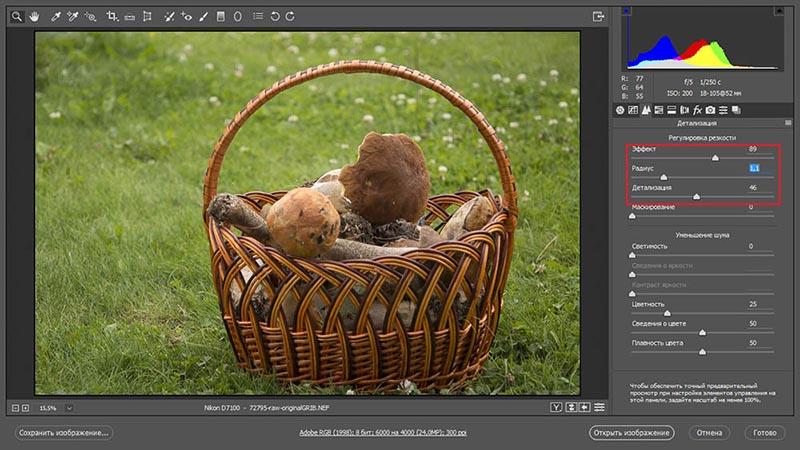Select the Radial Filter tool
800x450 pixels.
click(237, 16)
